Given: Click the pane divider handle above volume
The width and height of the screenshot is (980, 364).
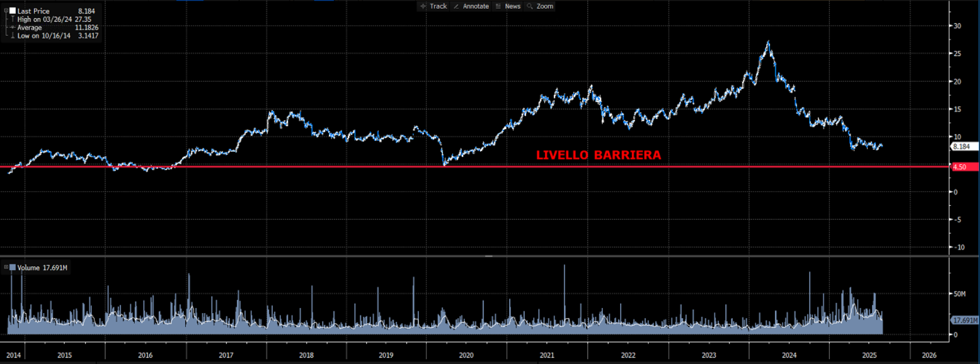Looking at the screenshot, I should point(489,256).
